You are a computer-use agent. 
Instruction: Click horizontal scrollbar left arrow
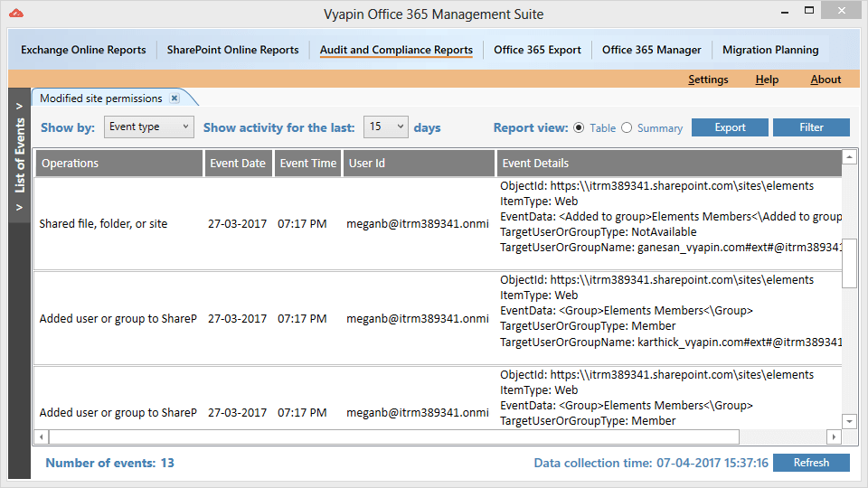point(41,437)
